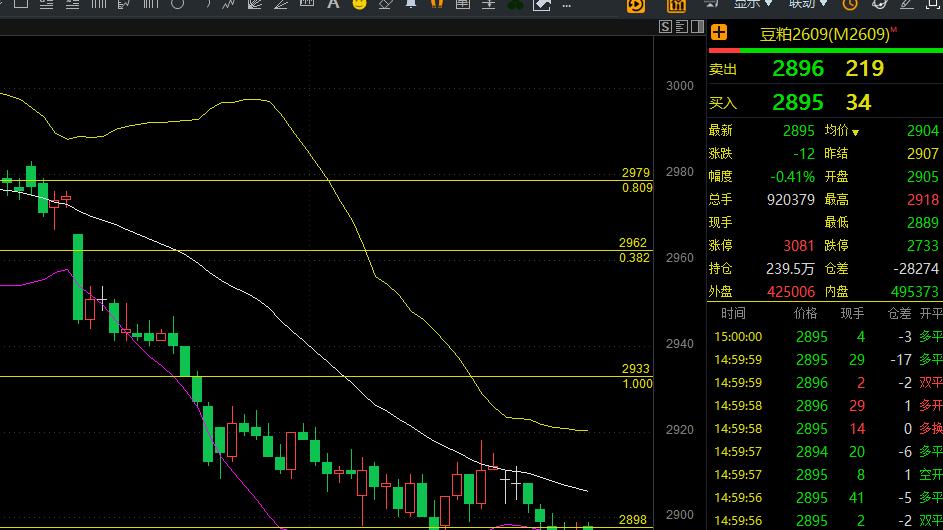The height and width of the screenshot is (530, 943).
Task: Click the 幅度 value -0.41%
Action: 792,177
